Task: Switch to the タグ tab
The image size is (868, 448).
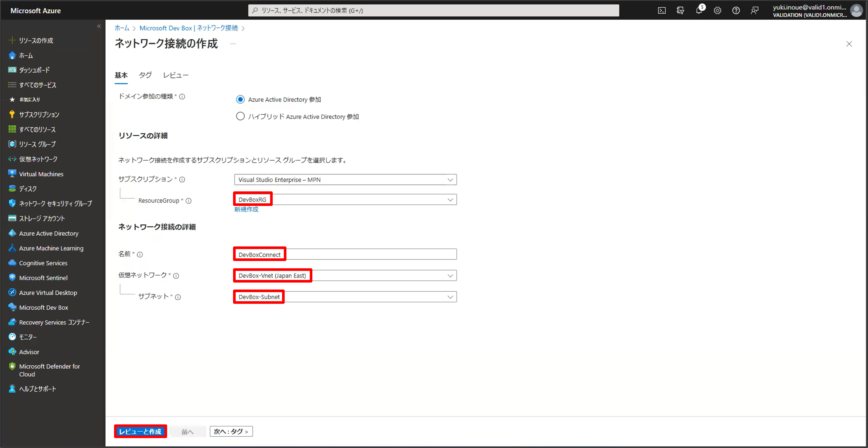Action: click(145, 75)
